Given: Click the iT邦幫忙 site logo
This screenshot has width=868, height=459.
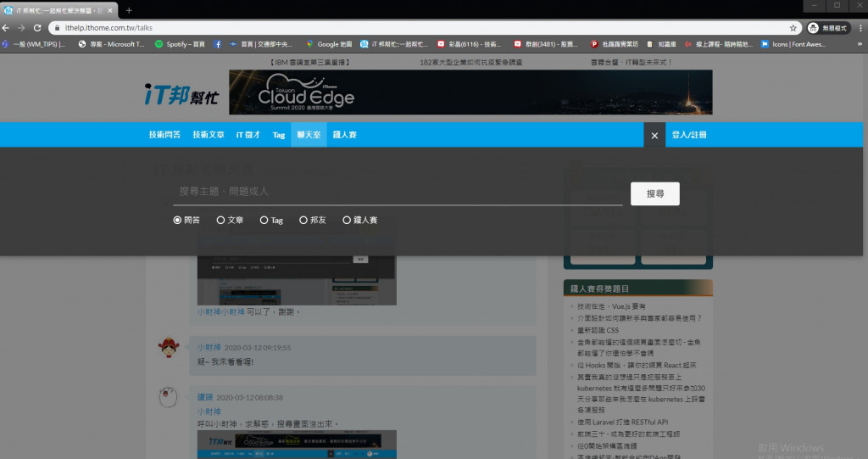Looking at the screenshot, I should 181,93.
